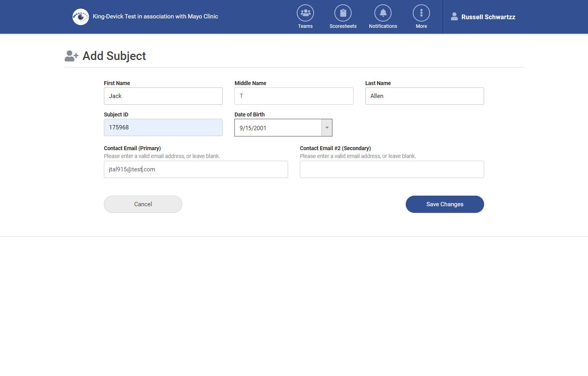
Task: Click the Russell Schwartzz user profile icon
Action: (454, 16)
